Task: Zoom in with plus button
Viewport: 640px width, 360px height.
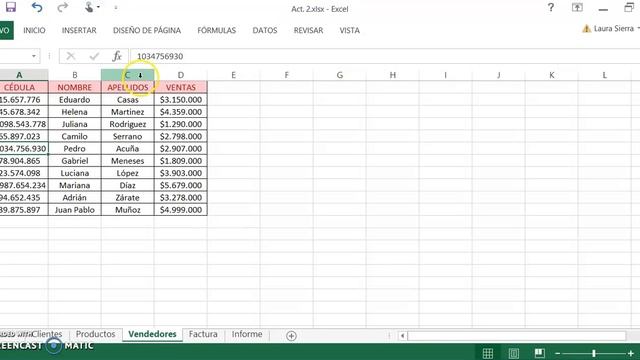Action: [x=631, y=353]
